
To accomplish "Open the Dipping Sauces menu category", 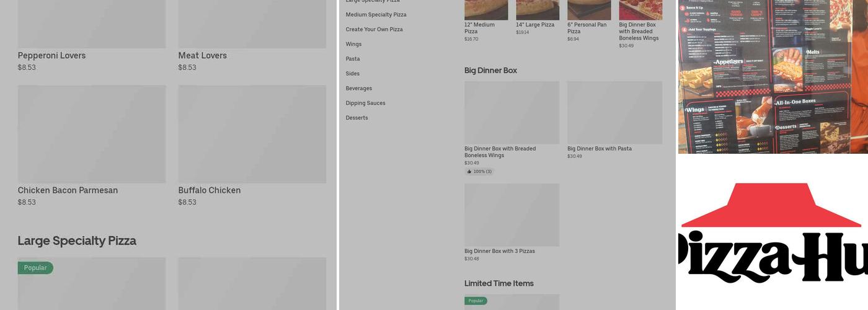I will click(x=366, y=104).
